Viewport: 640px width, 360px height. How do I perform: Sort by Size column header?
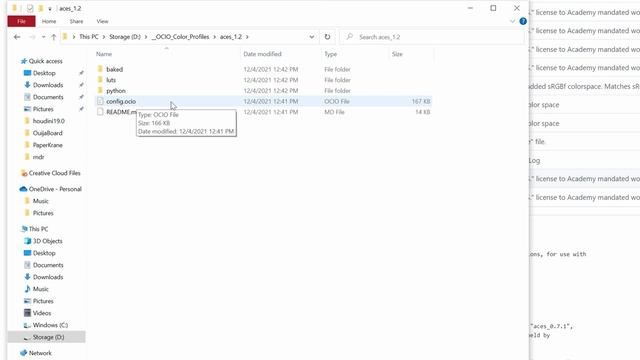[x=397, y=54]
